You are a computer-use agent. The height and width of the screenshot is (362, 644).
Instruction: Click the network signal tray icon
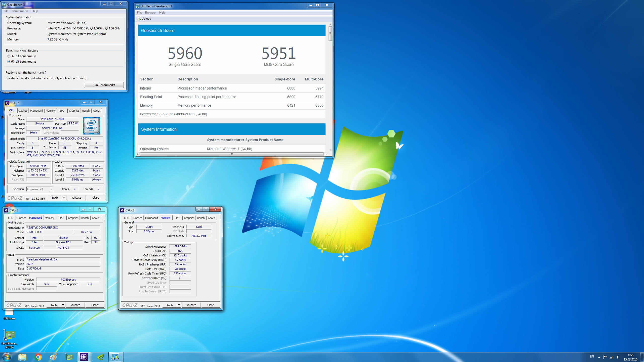[x=611, y=357]
